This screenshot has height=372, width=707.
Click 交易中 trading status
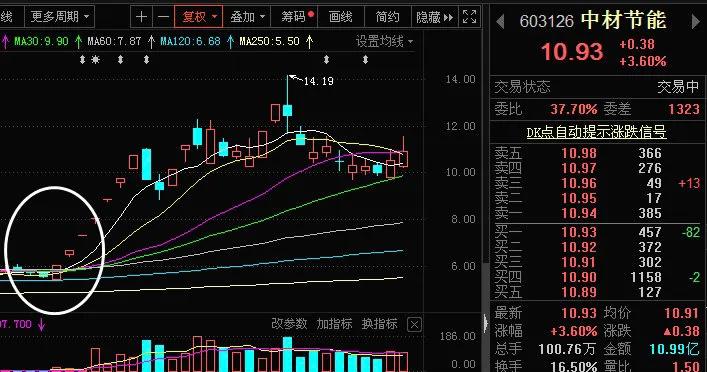(x=678, y=86)
